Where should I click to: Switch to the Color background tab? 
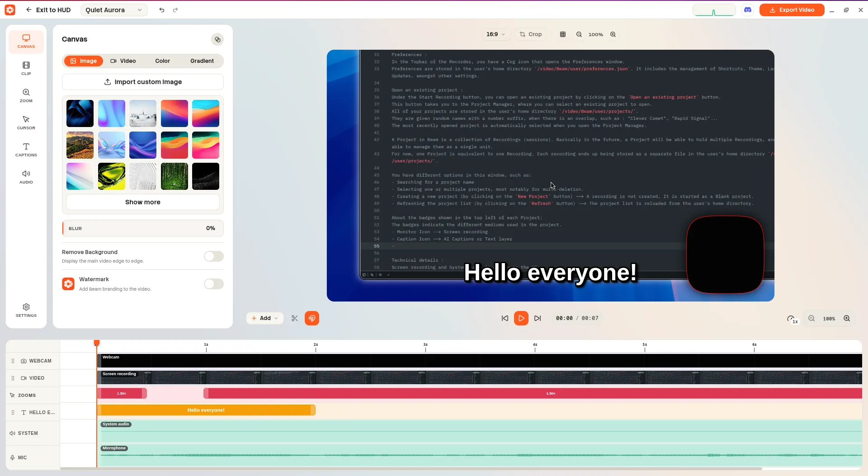point(162,61)
